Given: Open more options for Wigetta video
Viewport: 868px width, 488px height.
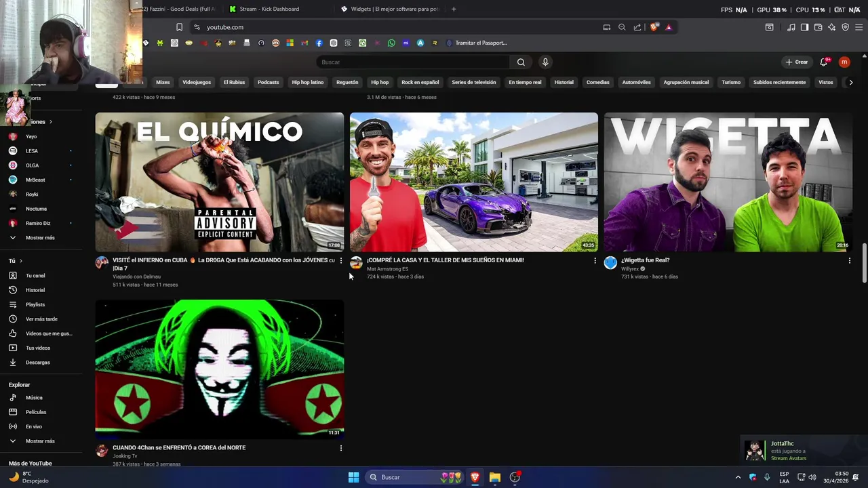Looking at the screenshot, I should [849, 260].
